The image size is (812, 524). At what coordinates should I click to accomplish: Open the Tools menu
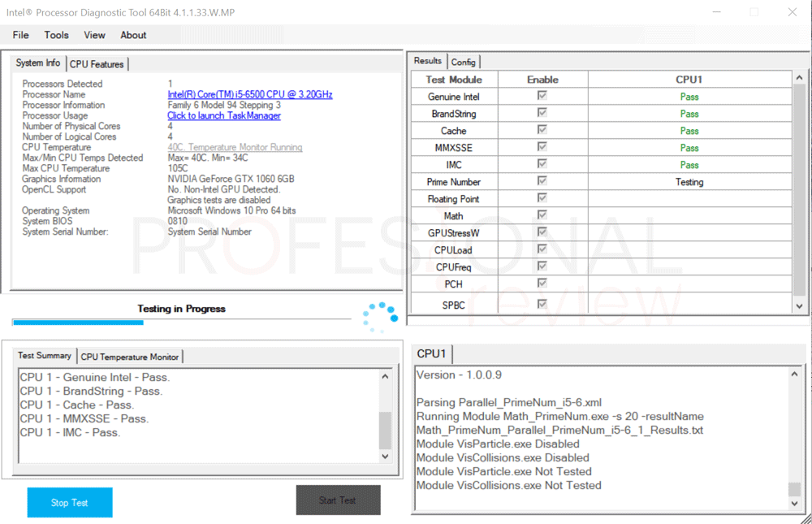56,35
